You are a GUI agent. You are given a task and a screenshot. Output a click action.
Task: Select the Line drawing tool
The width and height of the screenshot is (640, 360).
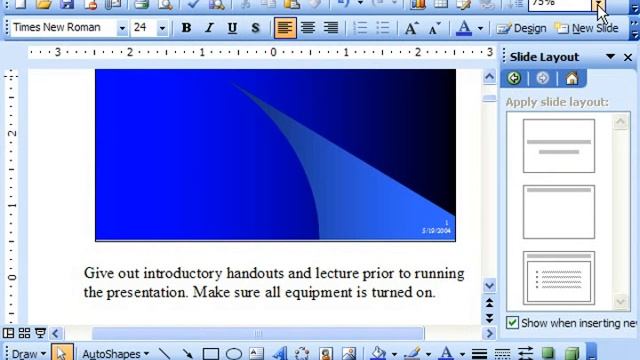click(164, 353)
